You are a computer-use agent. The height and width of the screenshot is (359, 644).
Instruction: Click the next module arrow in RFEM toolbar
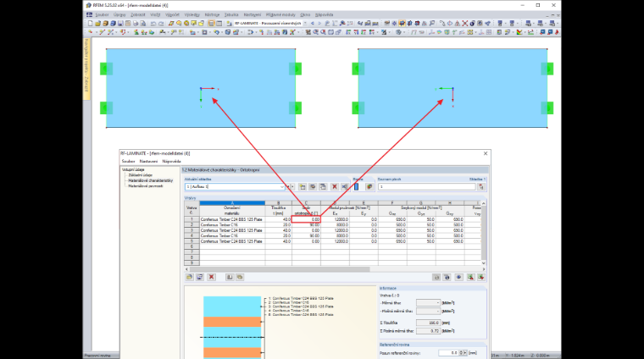319,24
